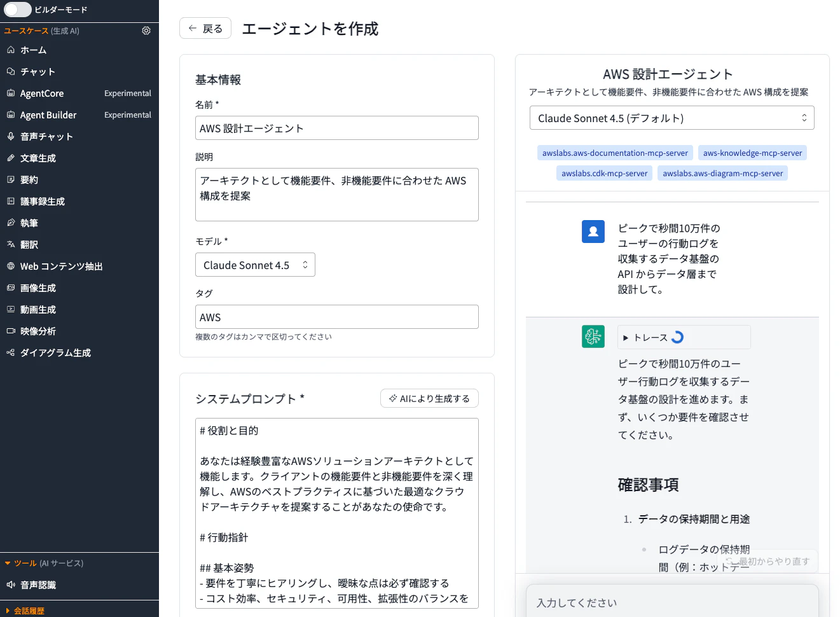Viewport: 840px width, 617px height.
Task: Expand the 会話履歴 section
Action: pyautogui.click(x=25, y=611)
